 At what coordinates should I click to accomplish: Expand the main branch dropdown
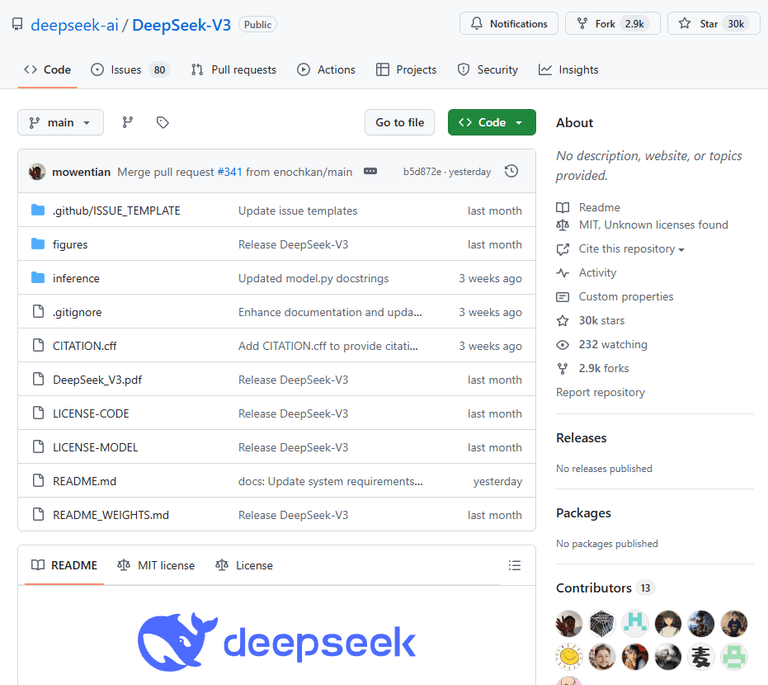tap(60, 122)
